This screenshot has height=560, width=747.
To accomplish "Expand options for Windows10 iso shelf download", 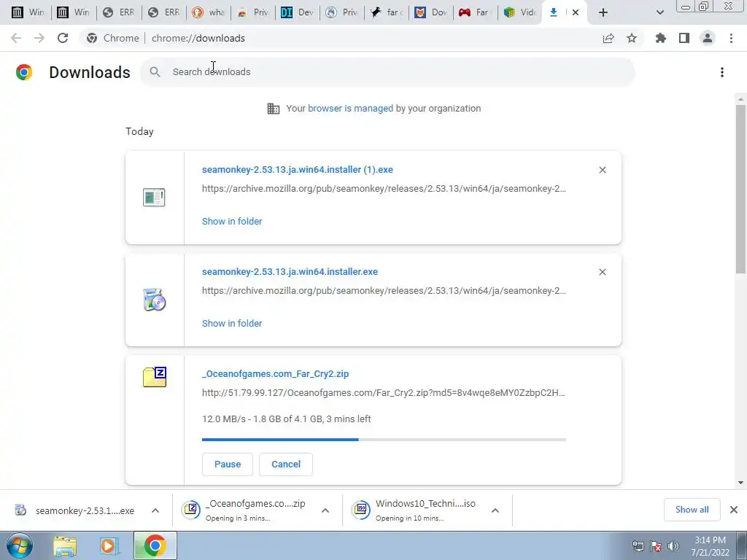I will 495,510.
